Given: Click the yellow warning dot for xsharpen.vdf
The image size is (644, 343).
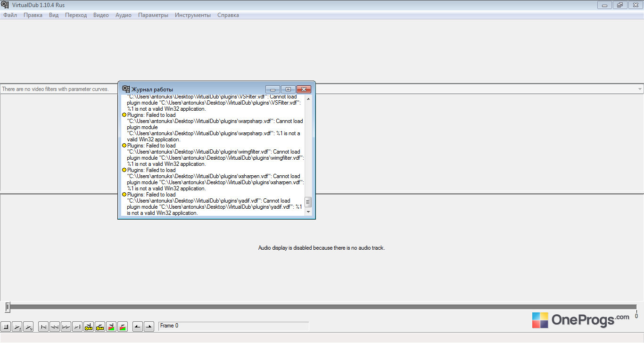Looking at the screenshot, I should 124,170.
